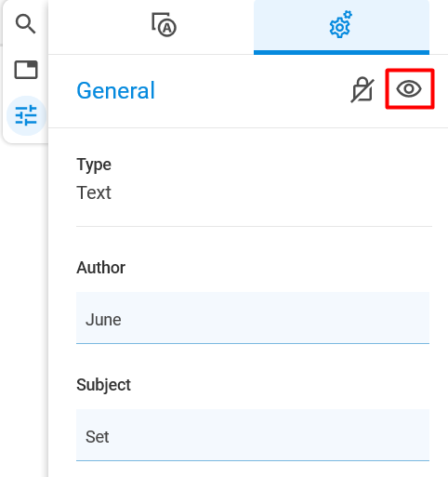
Task: Click the magnifying glass icon
Action: (x=26, y=23)
